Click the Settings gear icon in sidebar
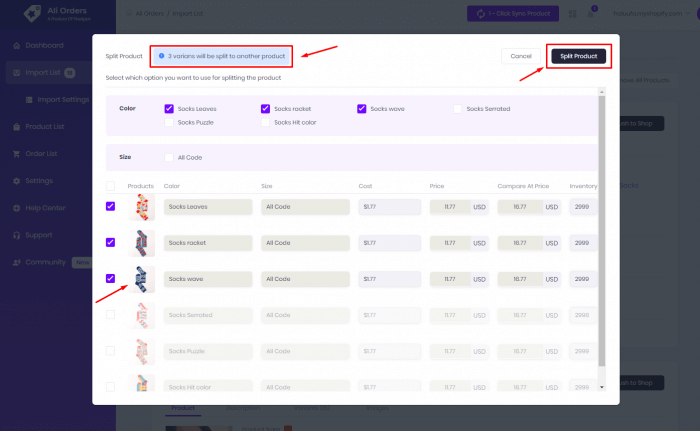 tap(17, 181)
